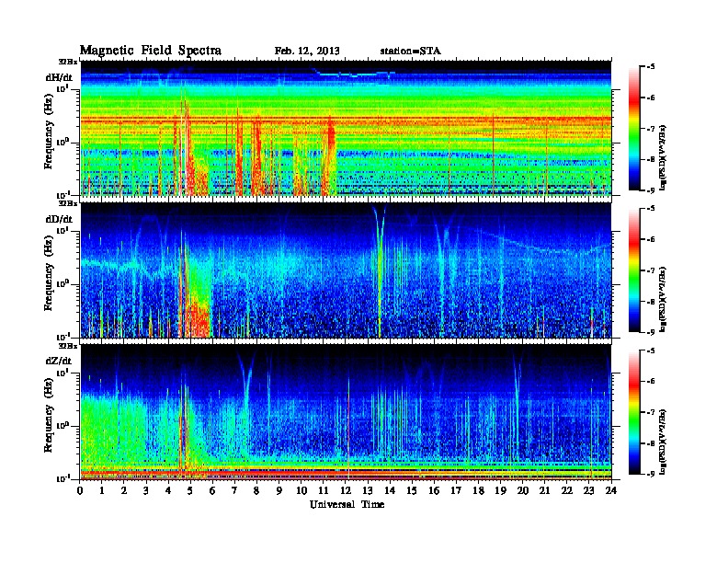Click the "32Hz" label above the dH/dt panel
This screenshot has width=728, height=563.
point(68,62)
